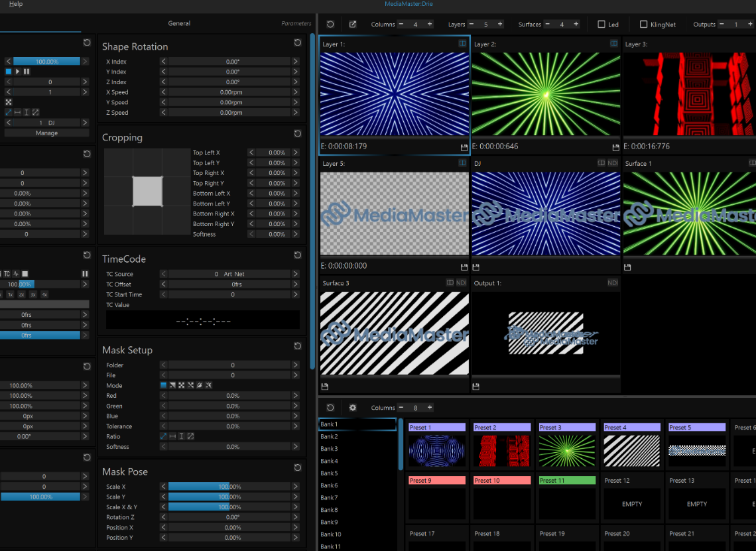Click the reset icon in the layers toolbar
The width and height of the screenshot is (756, 551).
tap(330, 24)
